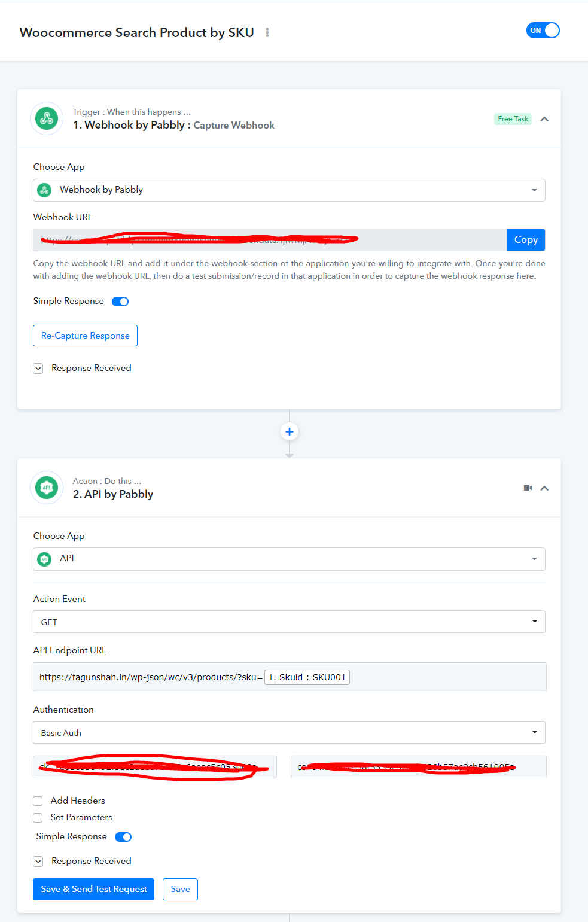Image resolution: width=588 pixels, height=922 pixels.
Task: Click the 2. API by Pabbly heading
Action: tap(113, 494)
